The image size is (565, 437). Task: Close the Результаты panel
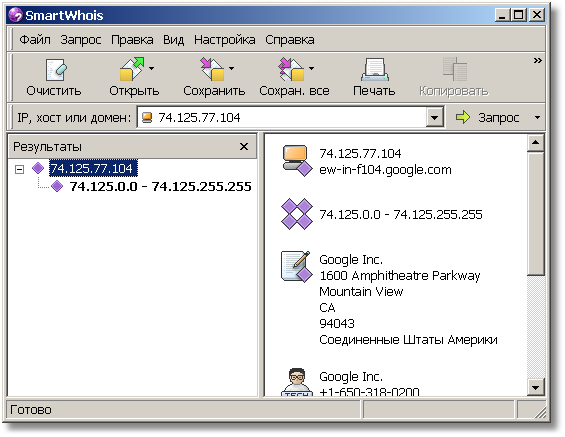[x=244, y=147]
